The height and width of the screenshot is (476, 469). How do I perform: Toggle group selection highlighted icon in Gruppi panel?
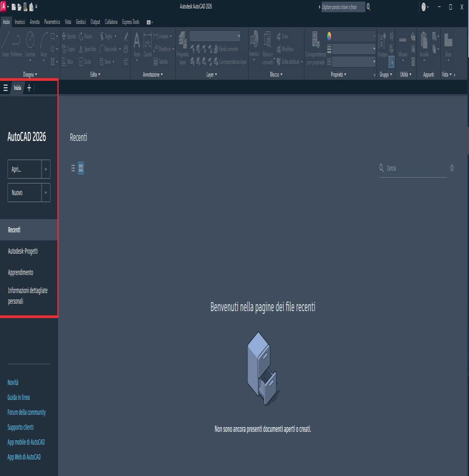pyautogui.click(x=391, y=62)
